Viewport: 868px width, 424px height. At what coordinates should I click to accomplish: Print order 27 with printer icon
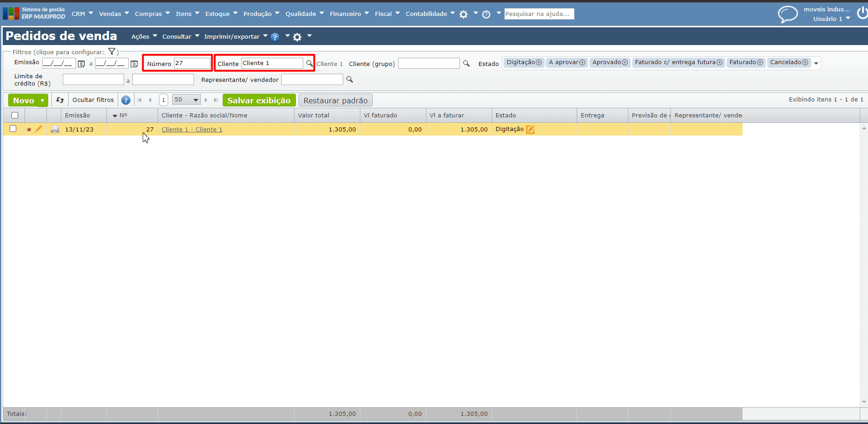[55, 129]
